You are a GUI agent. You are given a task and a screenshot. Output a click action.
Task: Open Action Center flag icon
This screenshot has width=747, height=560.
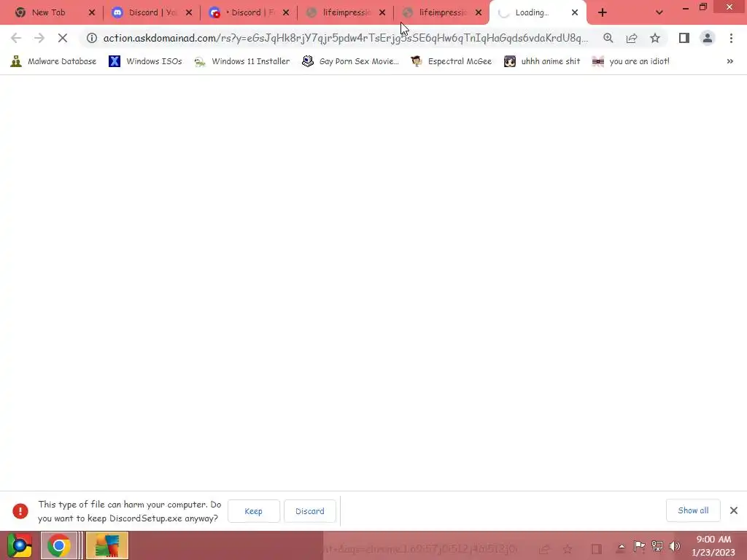coord(639,546)
